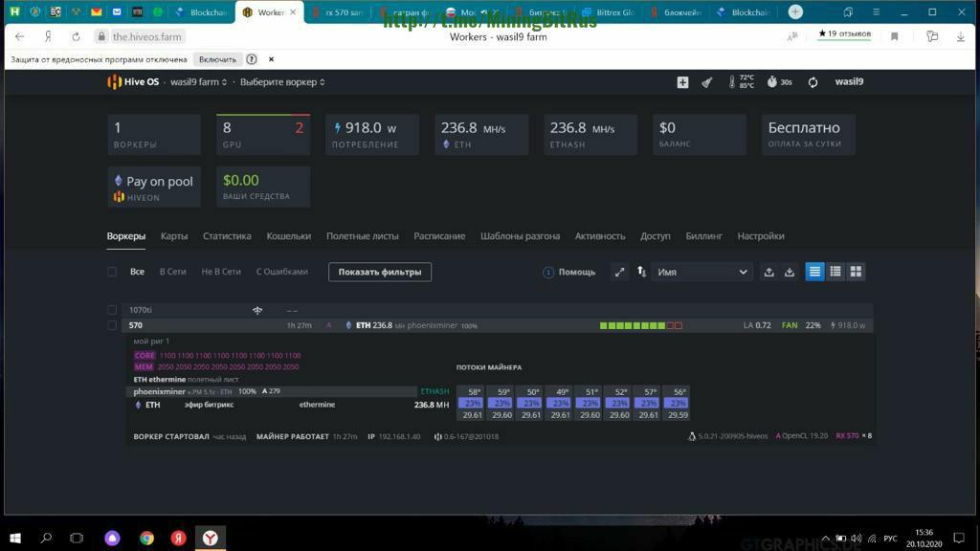The image size is (980, 551).
Task: Open a new browser tab with plus
Action: click(x=795, y=11)
